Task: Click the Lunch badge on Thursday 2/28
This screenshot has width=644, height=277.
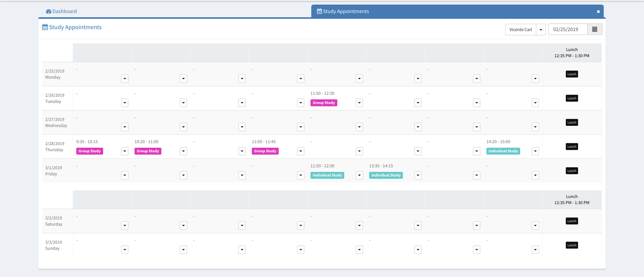Action: point(572,147)
